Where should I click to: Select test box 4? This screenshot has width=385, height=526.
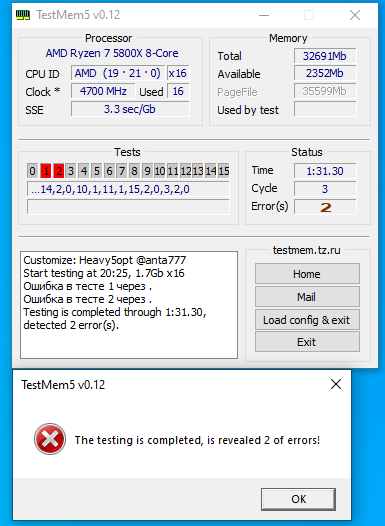tap(84, 171)
